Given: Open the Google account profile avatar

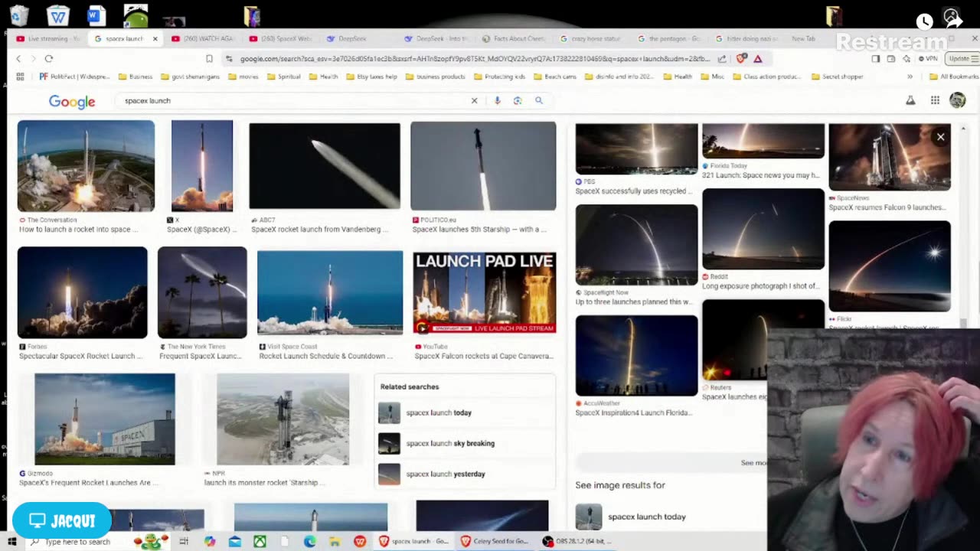Looking at the screenshot, I should (957, 100).
